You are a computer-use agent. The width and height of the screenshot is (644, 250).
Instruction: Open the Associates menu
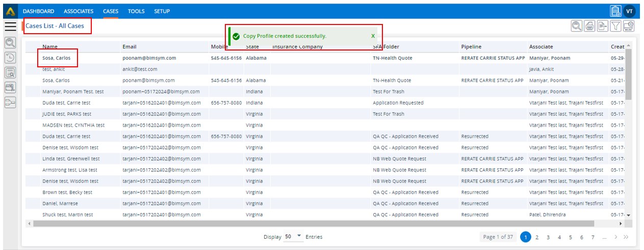pos(79,11)
